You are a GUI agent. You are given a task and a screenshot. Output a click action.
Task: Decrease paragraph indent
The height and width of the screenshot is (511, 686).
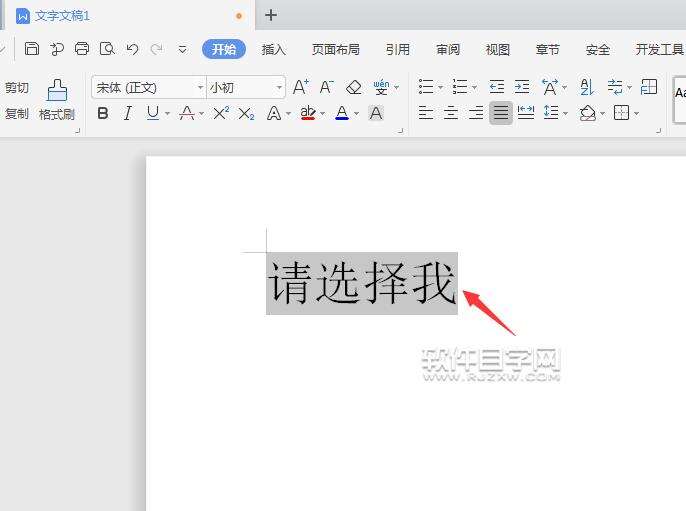[497, 87]
